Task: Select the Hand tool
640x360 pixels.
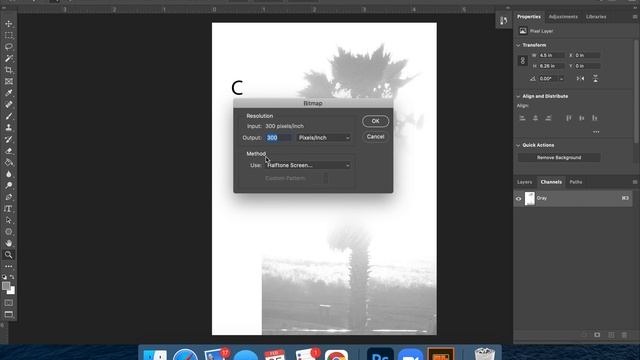Action: point(9,243)
